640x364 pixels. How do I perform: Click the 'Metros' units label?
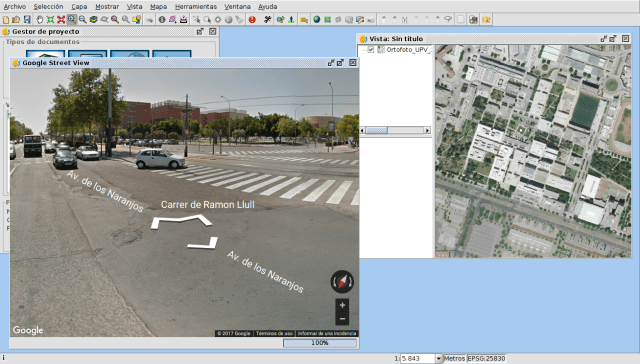(x=454, y=359)
